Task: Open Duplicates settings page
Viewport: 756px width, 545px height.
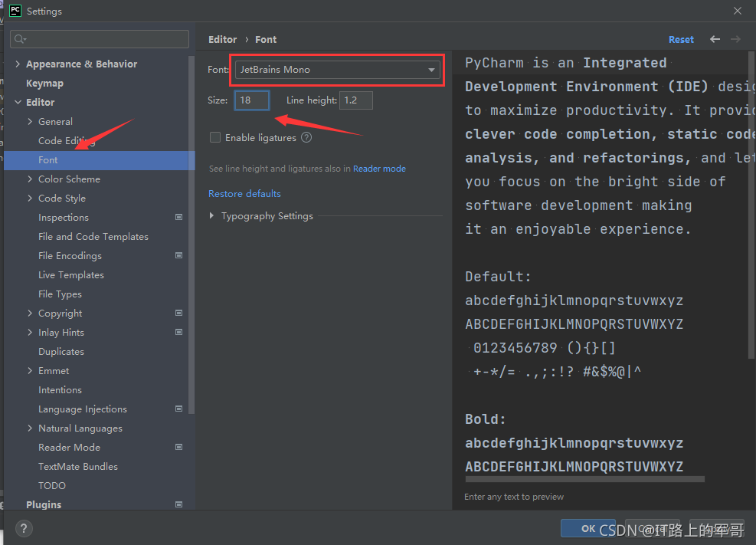Action: pos(61,352)
